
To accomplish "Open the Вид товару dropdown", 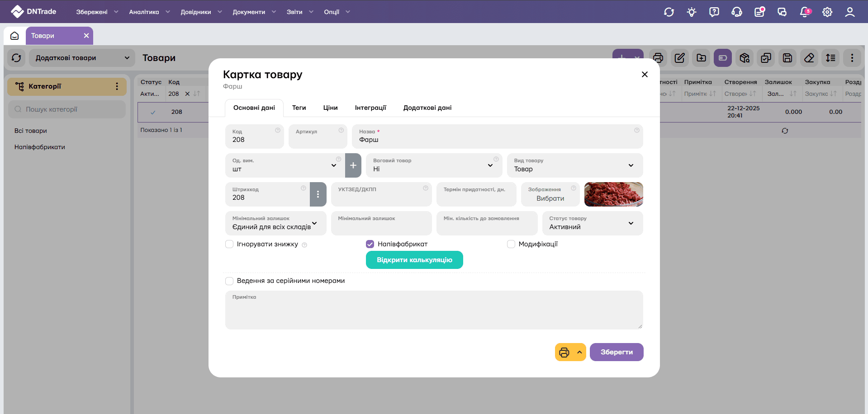I will click(x=574, y=165).
